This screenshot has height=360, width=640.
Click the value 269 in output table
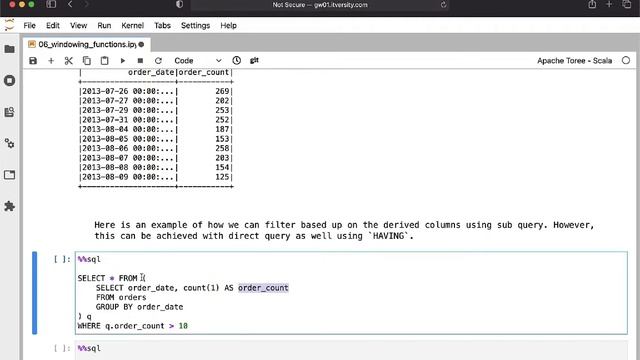click(x=222, y=91)
